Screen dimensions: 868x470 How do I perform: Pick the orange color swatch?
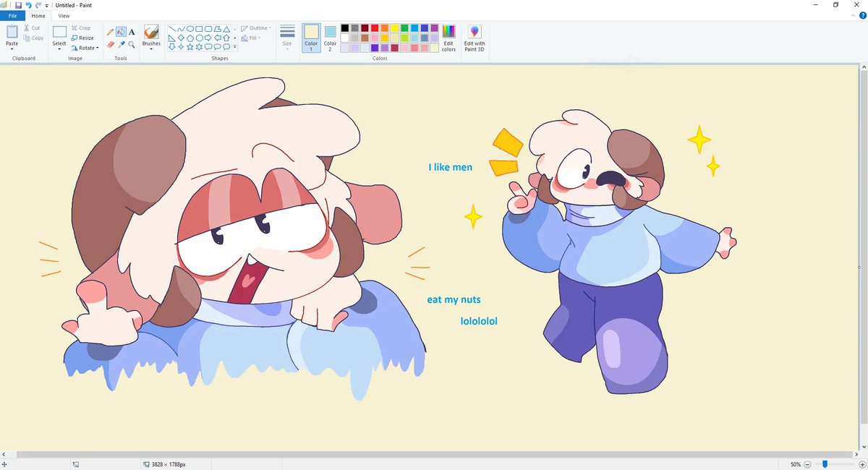coord(385,28)
